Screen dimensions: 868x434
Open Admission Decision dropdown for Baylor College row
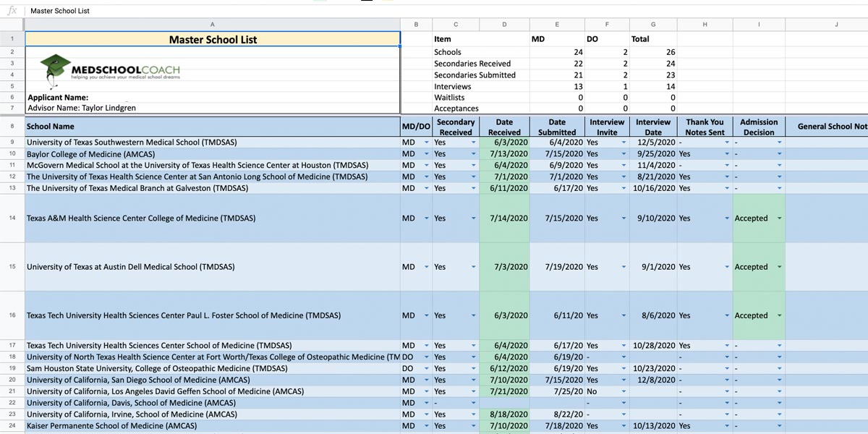tap(779, 154)
